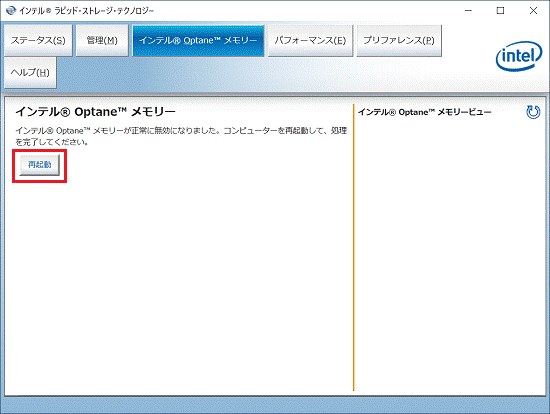Viewport: 550px width, 414px height.
Task: Go to the プリファレンス(P) tab
Action: pos(399,40)
